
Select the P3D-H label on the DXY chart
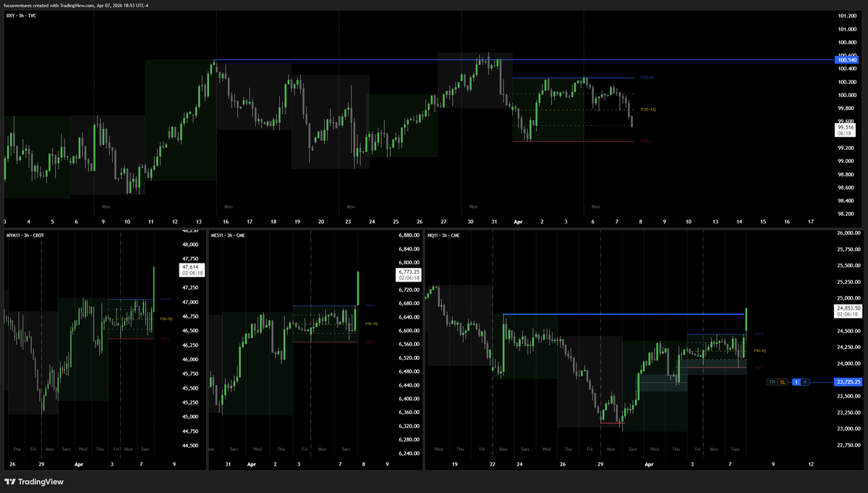click(x=647, y=77)
